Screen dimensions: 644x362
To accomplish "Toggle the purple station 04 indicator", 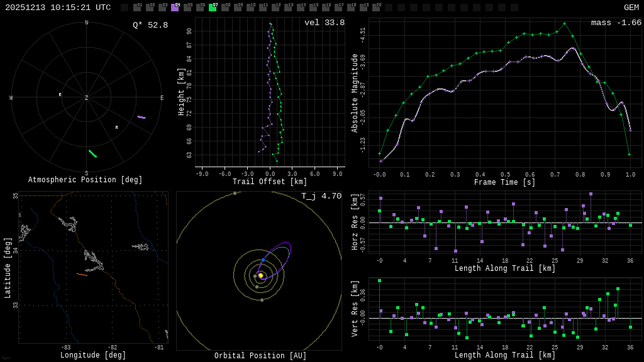I will pos(175,8).
